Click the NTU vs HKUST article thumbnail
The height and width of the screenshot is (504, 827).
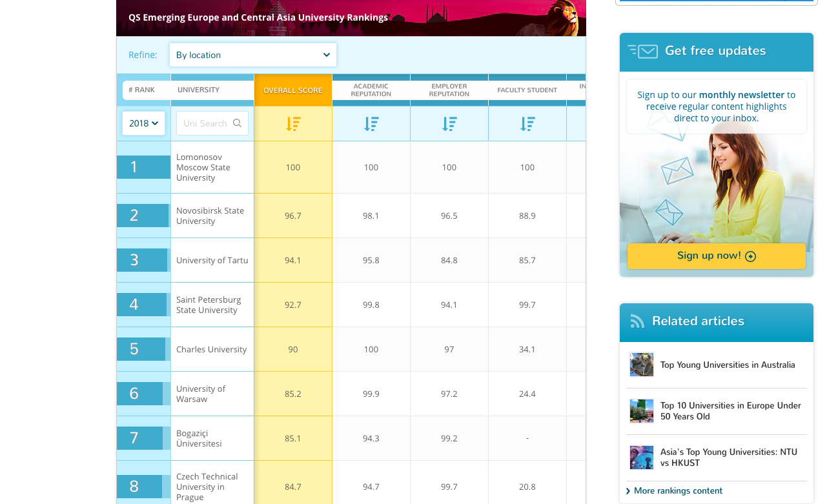pos(642,458)
